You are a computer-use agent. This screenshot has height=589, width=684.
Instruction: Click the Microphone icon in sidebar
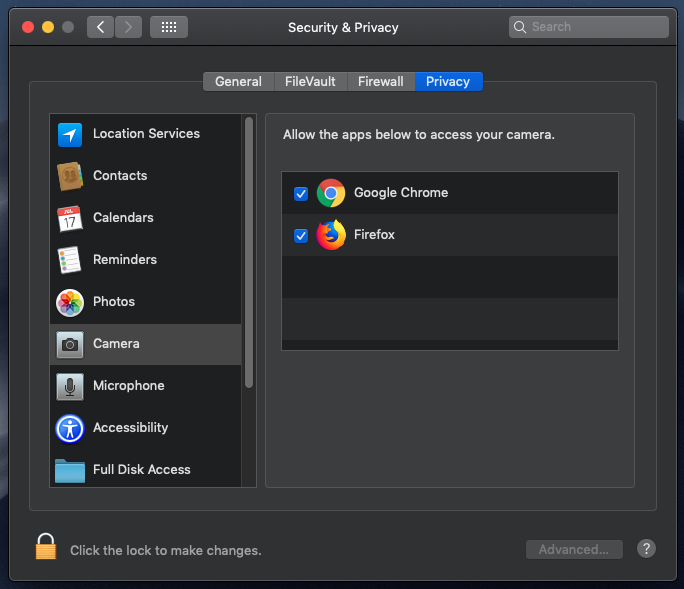tap(70, 386)
